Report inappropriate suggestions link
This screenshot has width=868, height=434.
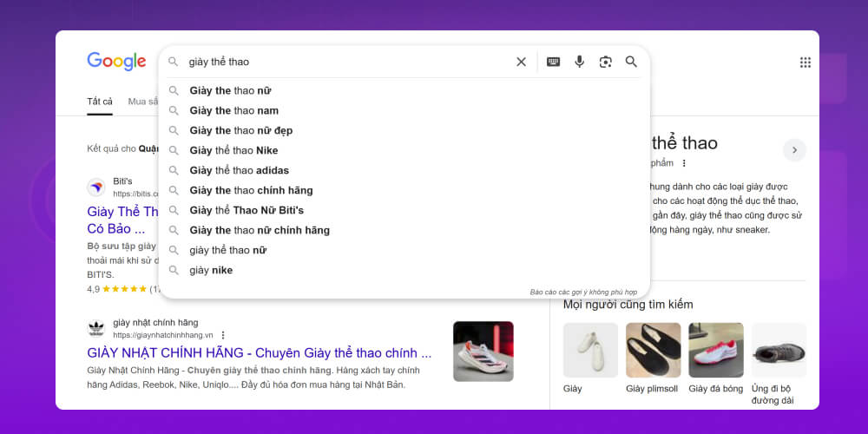pos(583,292)
